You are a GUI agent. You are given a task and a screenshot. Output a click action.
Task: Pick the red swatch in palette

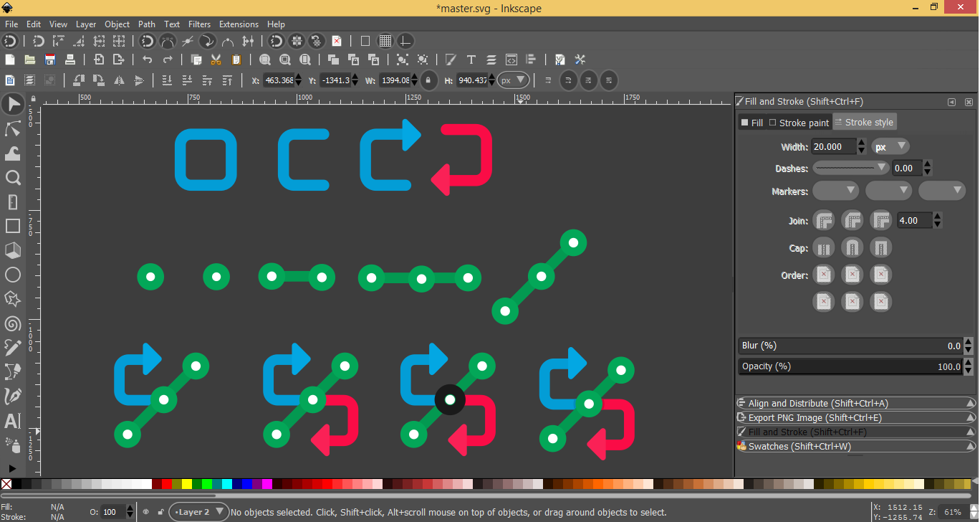pyautogui.click(x=167, y=484)
